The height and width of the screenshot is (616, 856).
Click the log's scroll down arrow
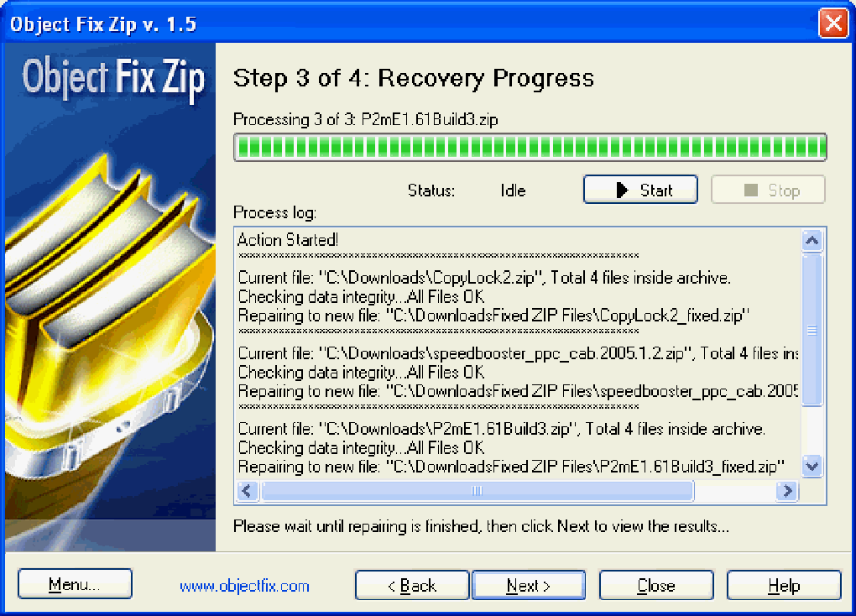pyautogui.click(x=812, y=467)
